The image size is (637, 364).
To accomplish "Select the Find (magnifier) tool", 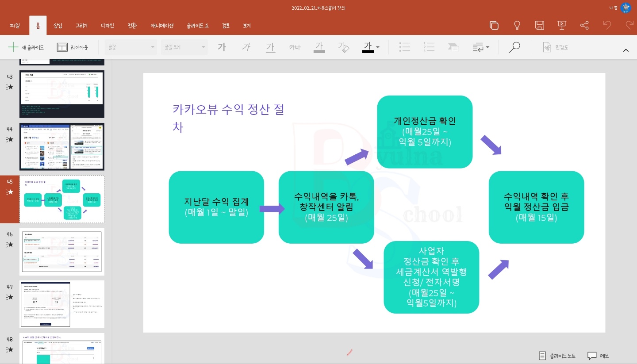I will coord(514,47).
